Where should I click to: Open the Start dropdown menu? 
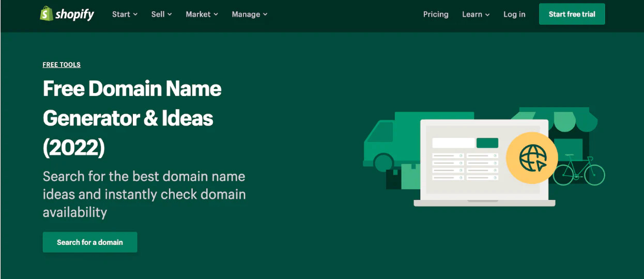click(x=125, y=14)
